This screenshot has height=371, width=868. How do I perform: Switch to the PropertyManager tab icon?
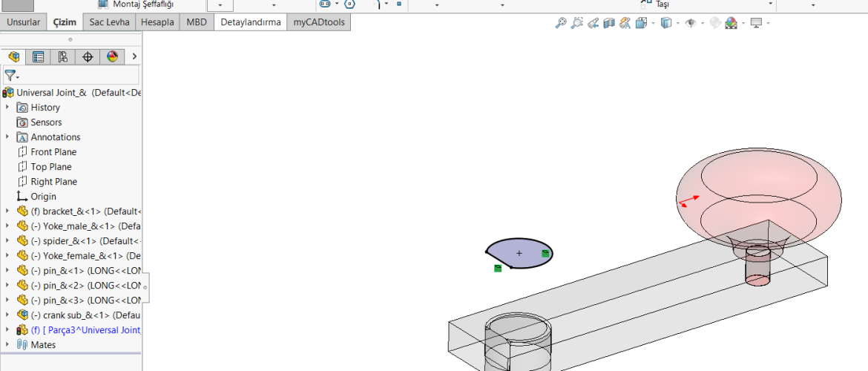tap(39, 56)
